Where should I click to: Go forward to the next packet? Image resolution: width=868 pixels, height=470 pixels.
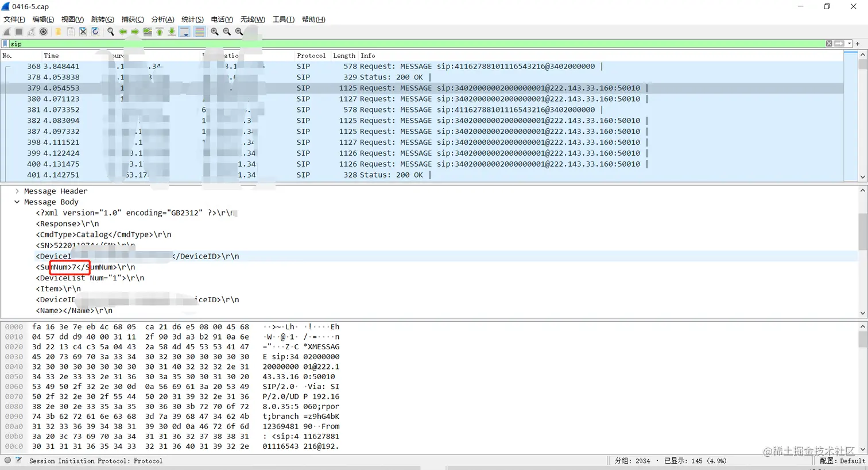tap(135, 32)
